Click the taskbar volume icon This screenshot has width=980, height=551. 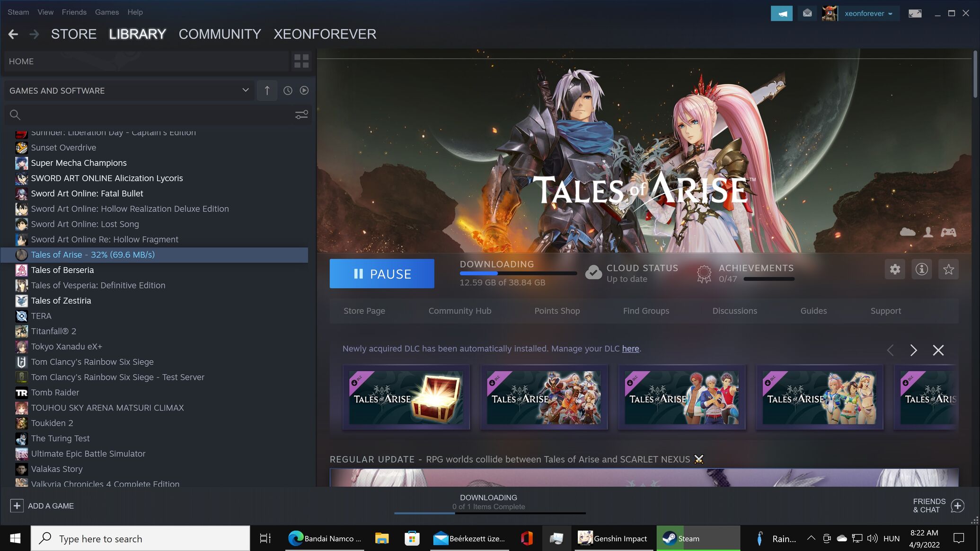[872, 538]
